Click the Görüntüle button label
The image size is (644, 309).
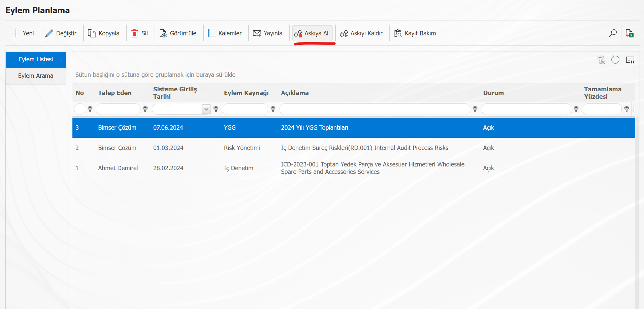point(183,33)
